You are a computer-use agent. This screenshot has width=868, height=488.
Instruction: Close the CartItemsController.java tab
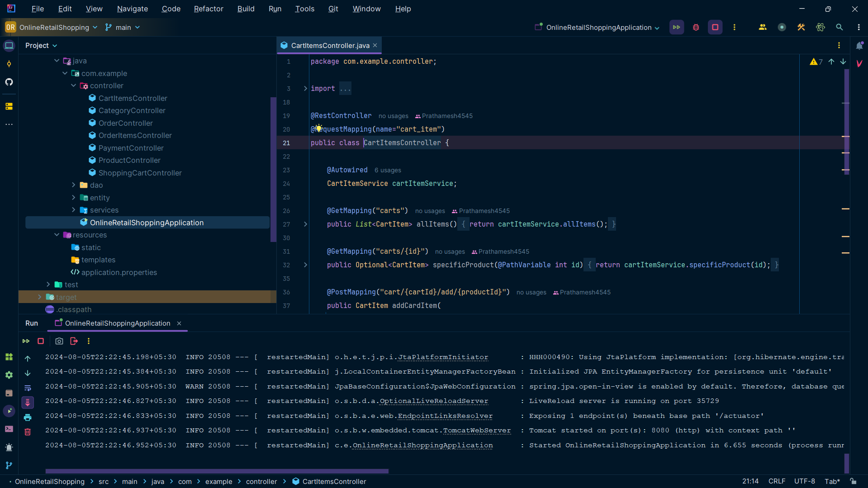click(375, 46)
